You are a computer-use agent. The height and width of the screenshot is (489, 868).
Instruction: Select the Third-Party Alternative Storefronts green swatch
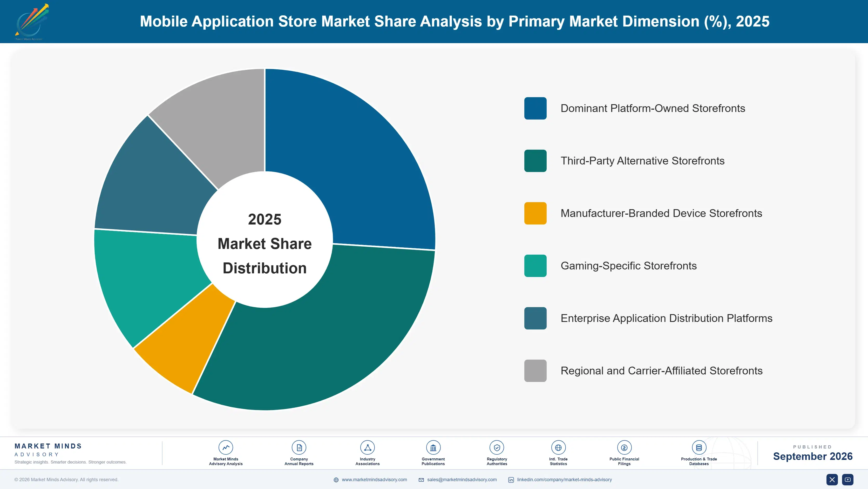pos(535,161)
